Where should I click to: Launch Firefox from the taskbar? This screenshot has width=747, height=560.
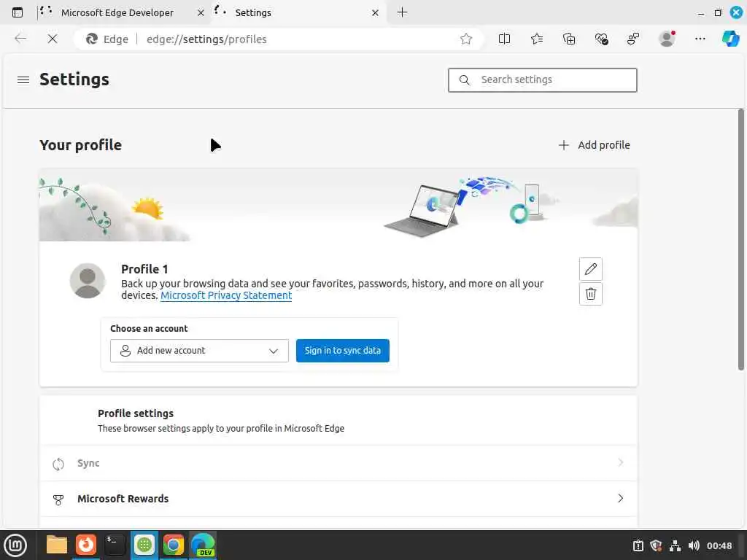click(x=86, y=545)
